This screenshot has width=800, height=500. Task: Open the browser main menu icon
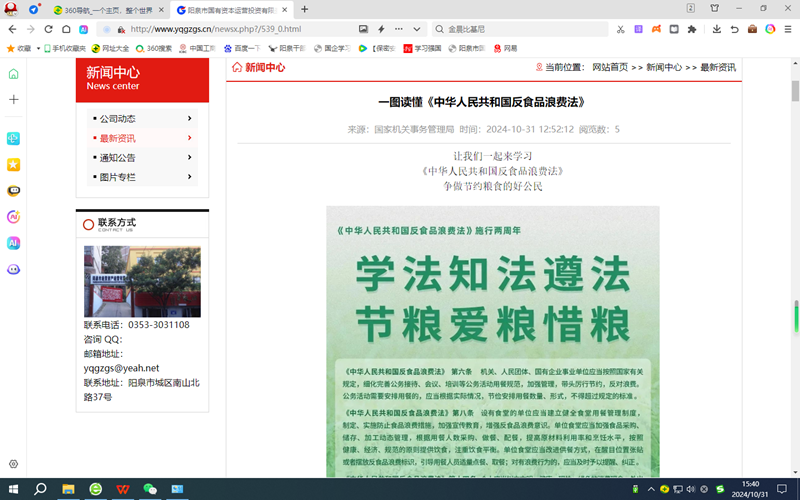point(787,29)
